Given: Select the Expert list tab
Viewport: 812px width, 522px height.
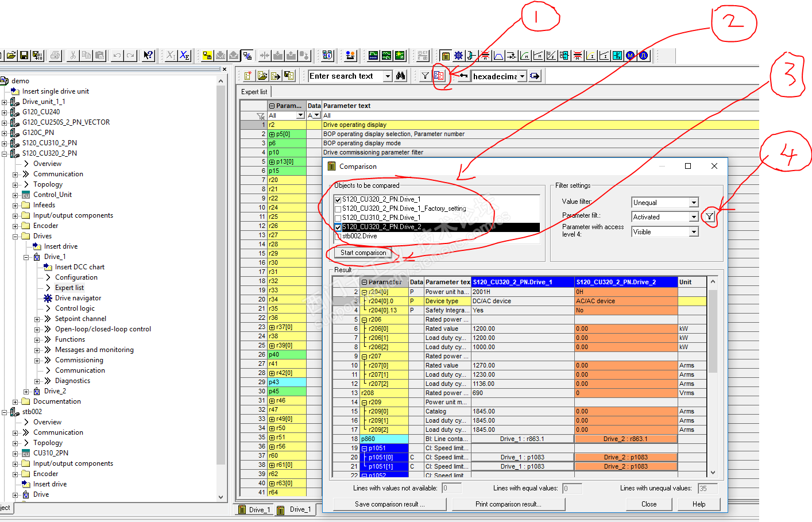Looking at the screenshot, I should [x=254, y=92].
